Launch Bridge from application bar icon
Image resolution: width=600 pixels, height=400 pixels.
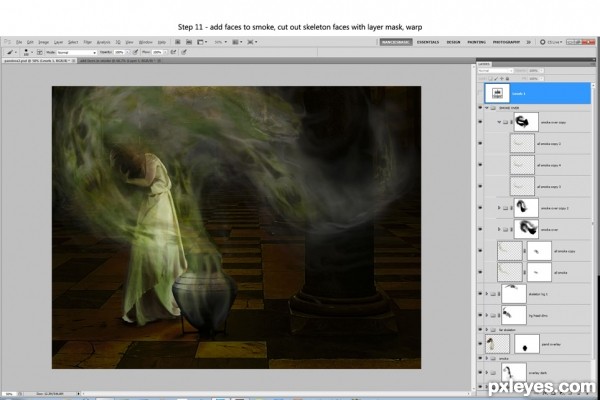[178, 42]
